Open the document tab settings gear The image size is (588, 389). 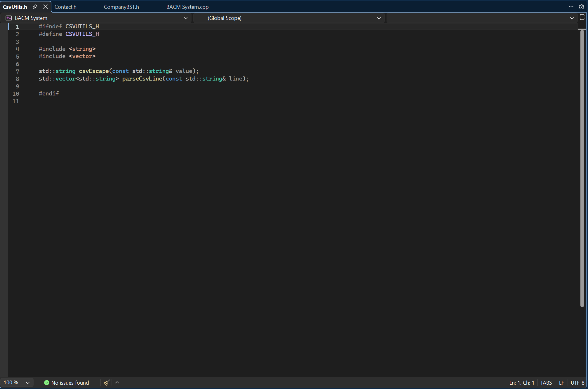coord(582,7)
